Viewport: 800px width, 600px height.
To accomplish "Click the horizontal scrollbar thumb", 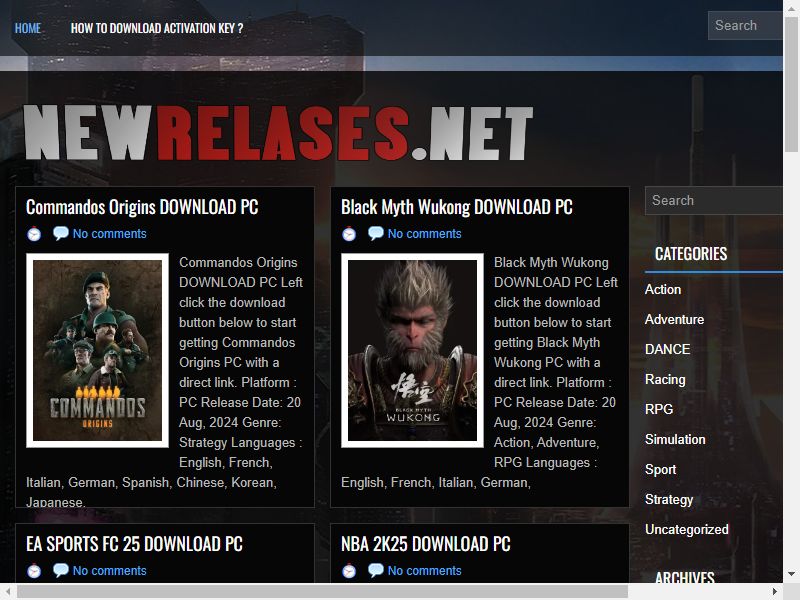I will click(x=322, y=591).
